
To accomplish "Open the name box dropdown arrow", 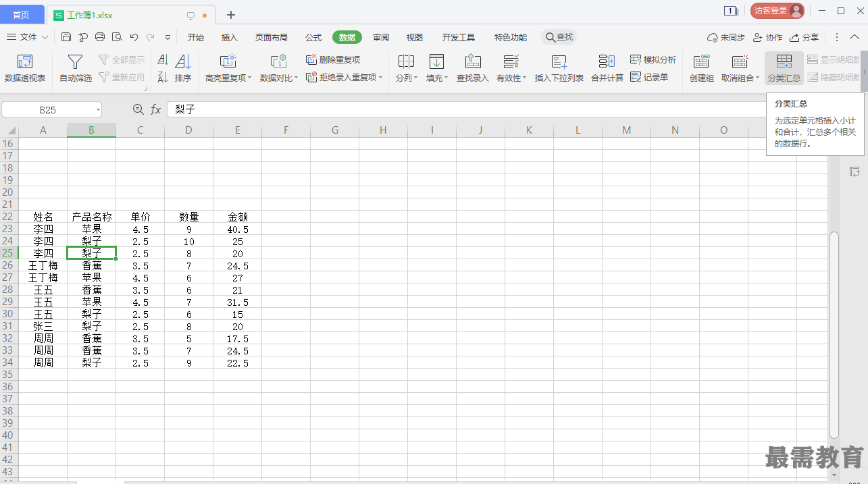I will click(x=98, y=109).
